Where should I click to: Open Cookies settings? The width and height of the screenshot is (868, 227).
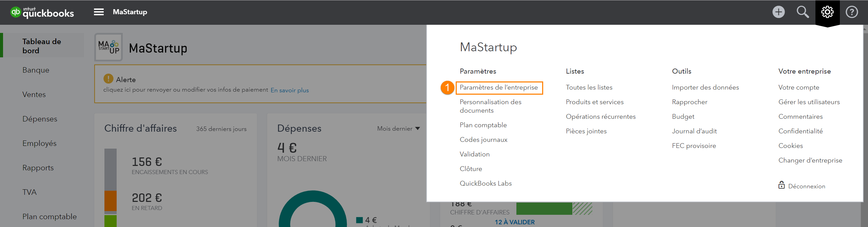coord(791,146)
